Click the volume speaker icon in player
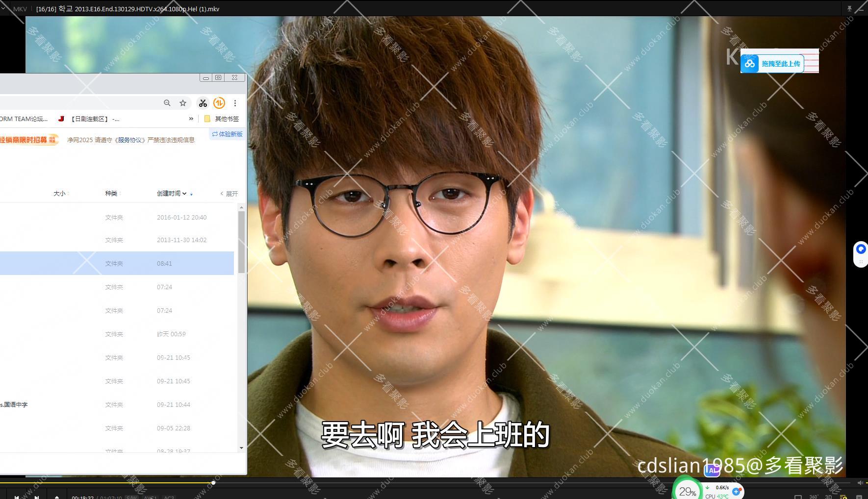868x499 pixels. (861, 482)
